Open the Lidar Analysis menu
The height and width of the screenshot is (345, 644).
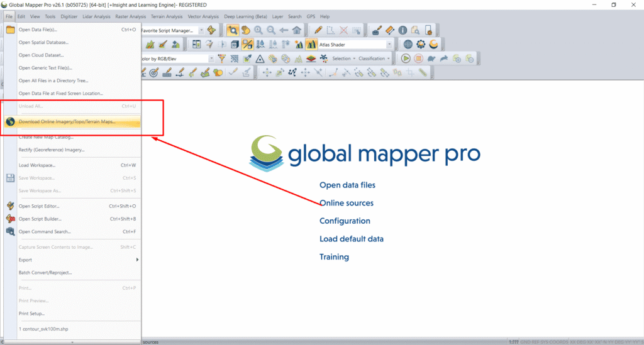point(96,16)
